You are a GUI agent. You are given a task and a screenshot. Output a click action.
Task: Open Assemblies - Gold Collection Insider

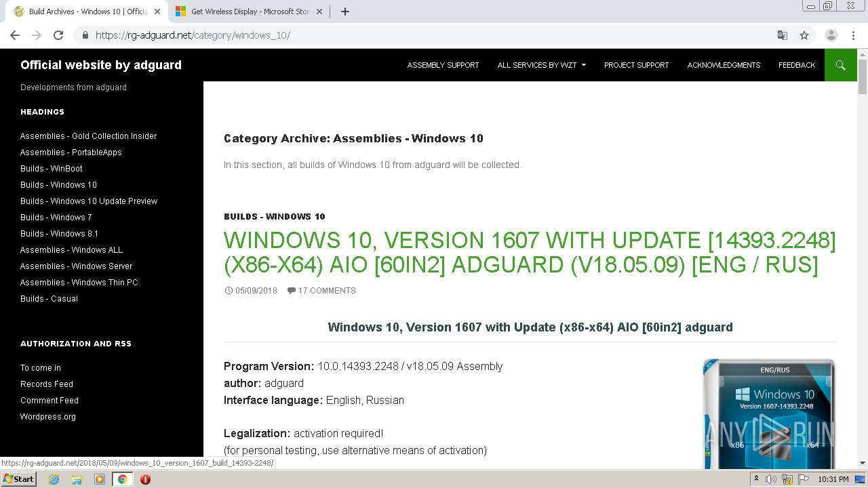(88, 136)
